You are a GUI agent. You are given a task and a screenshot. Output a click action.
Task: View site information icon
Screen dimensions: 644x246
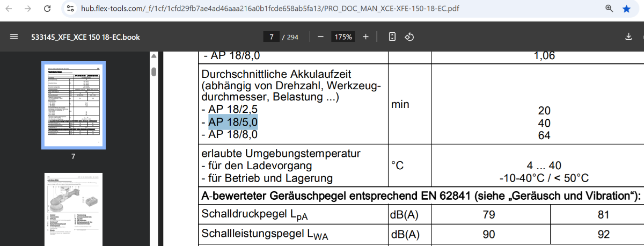[x=71, y=9]
